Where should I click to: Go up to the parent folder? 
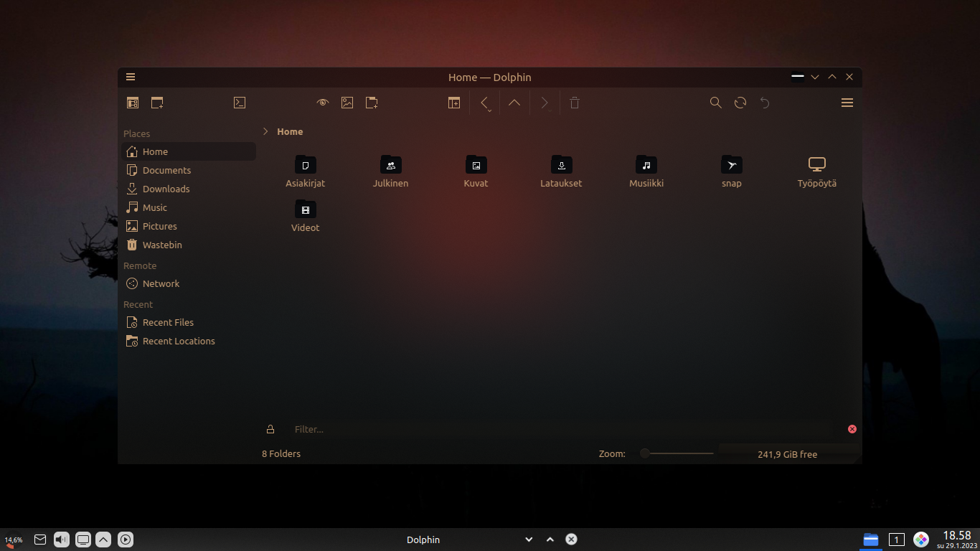point(514,103)
